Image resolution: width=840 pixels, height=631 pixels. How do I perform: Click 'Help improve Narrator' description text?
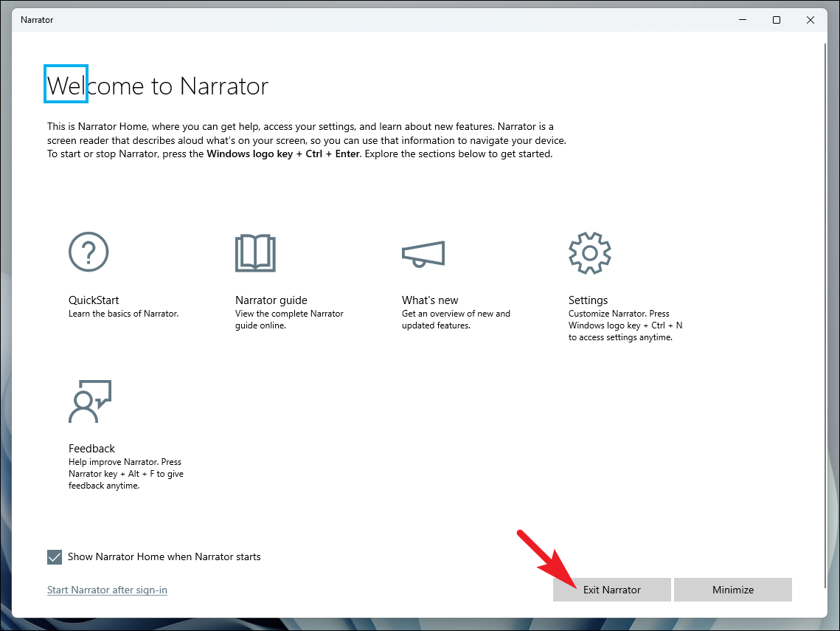click(x=126, y=474)
